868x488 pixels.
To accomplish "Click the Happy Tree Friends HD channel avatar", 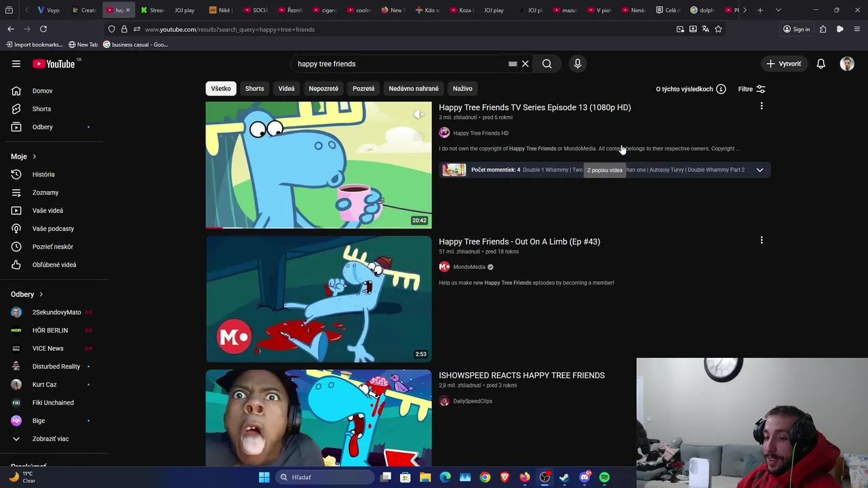I will pyautogui.click(x=444, y=133).
